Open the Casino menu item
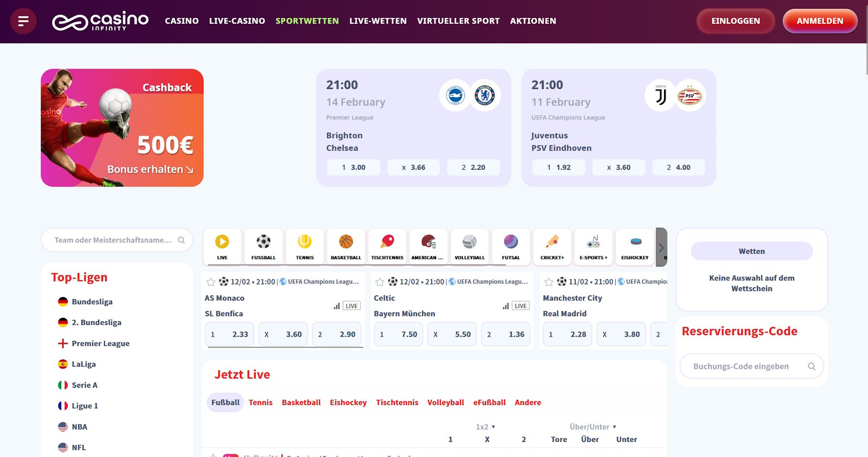This screenshot has height=457, width=868. tap(182, 21)
